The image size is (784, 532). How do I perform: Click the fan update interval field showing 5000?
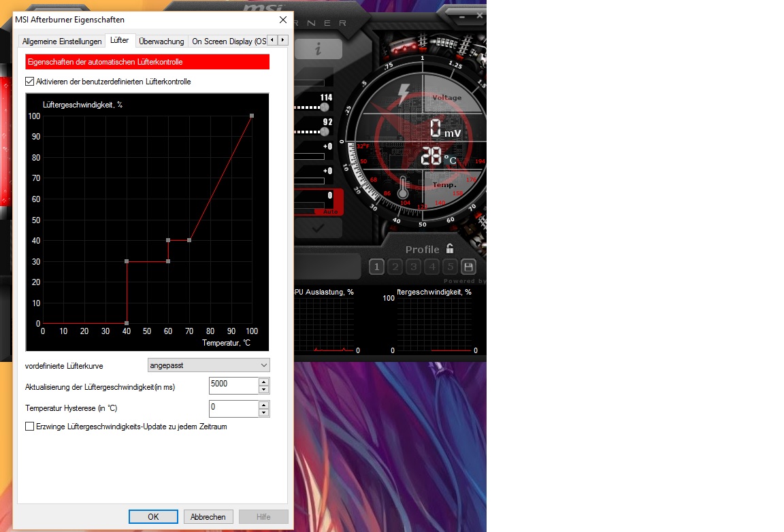tap(233, 386)
